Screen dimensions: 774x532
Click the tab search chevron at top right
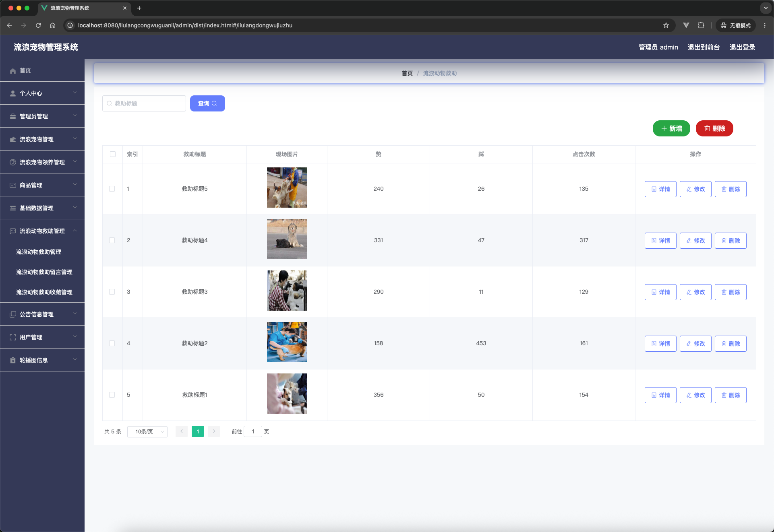766,8
